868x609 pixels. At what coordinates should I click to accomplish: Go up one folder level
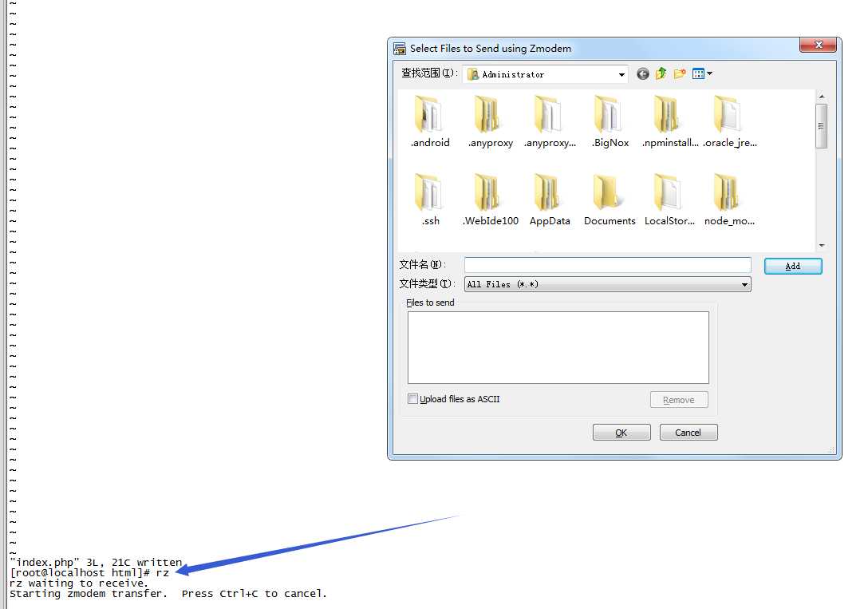[x=661, y=73]
